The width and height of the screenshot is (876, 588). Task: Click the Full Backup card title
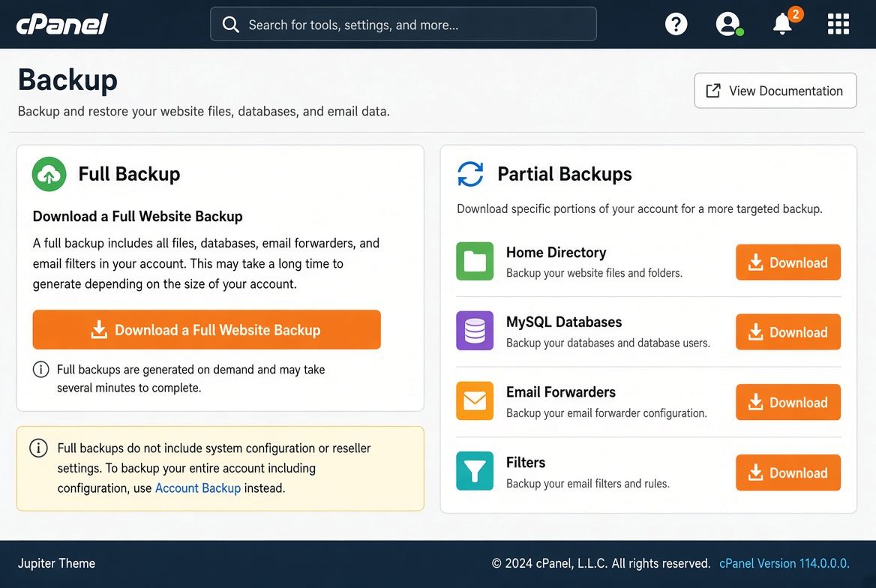click(x=129, y=174)
